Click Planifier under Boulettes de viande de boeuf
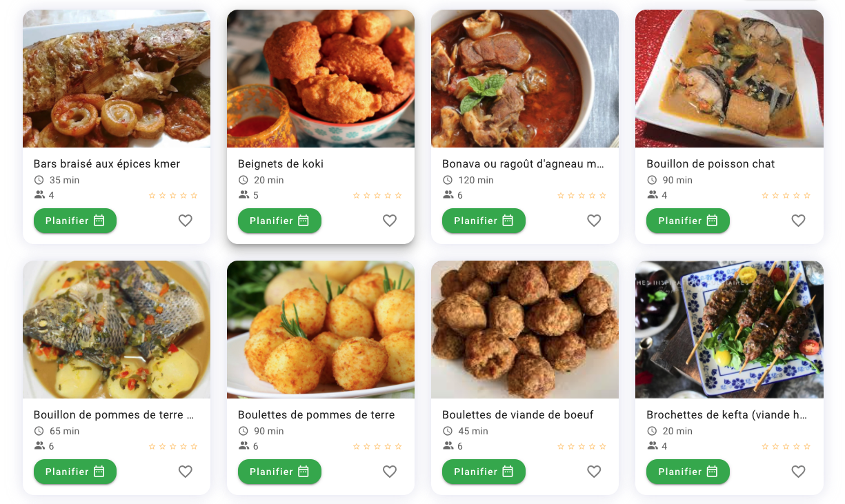The height and width of the screenshot is (504, 845). (484, 472)
